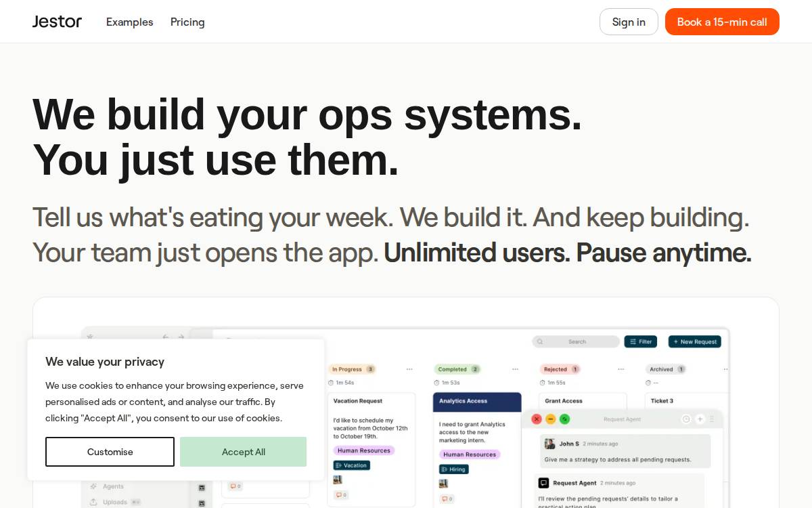Click the Request Agent bot icon
812x508 pixels.
[x=543, y=483]
